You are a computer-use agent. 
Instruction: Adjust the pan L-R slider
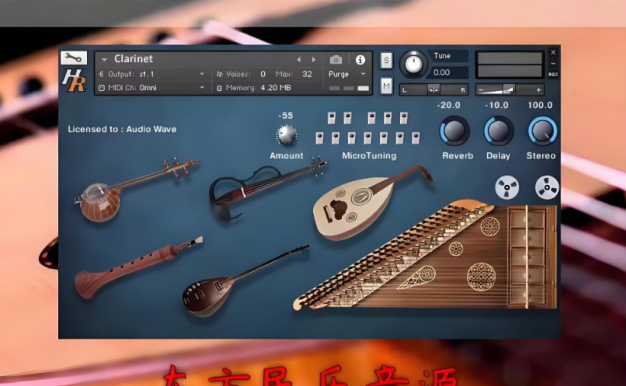tap(434, 90)
